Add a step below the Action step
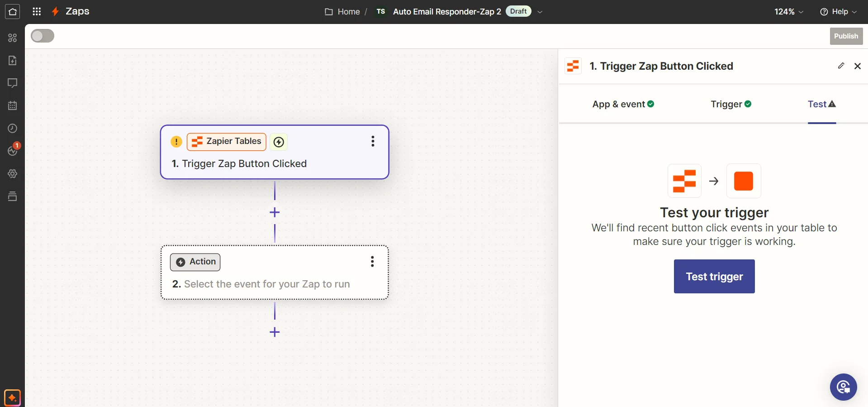The height and width of the screenshot is (407, 868). click(x=275, y=332)
